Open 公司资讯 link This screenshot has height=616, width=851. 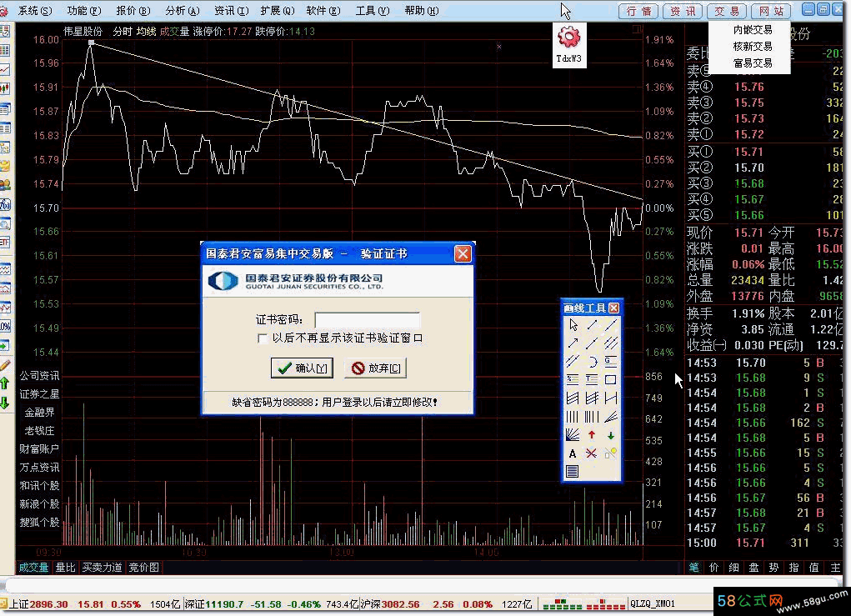39,376
